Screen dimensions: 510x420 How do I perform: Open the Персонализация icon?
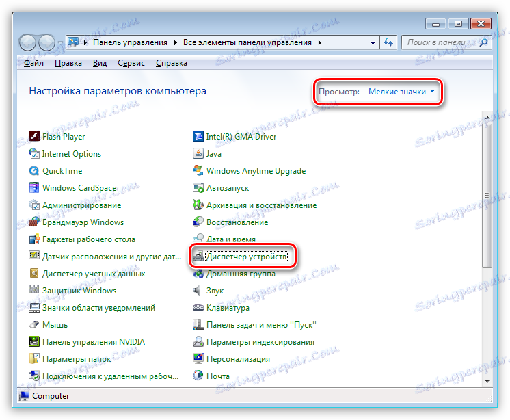click(198, 359)
